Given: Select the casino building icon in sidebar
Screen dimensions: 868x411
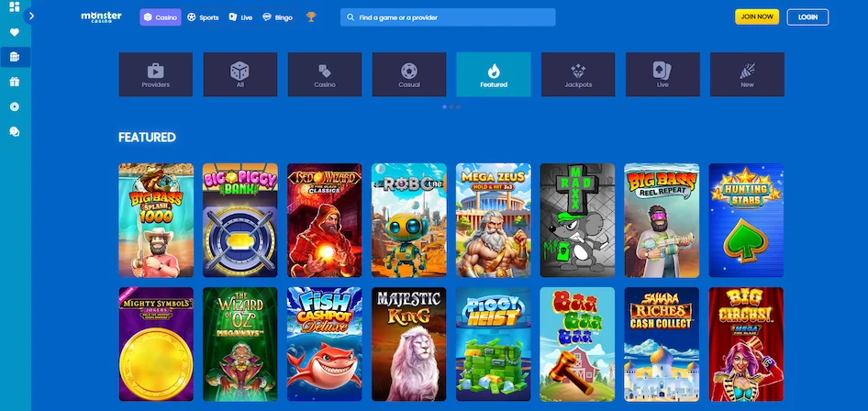Looking at the screenshot, I should 15,57.
